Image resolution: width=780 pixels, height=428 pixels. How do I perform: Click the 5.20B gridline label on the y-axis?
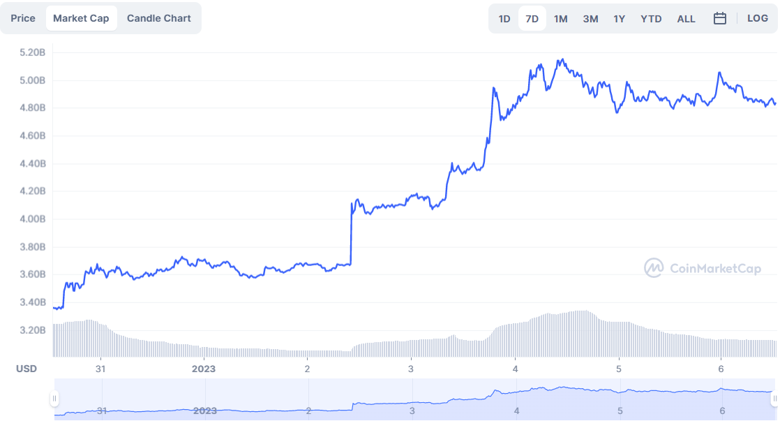(31, 52)
